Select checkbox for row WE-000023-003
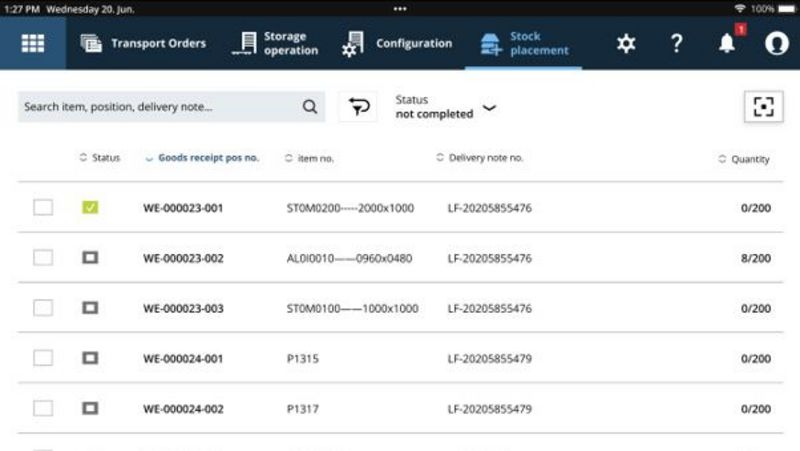This screenshot has width=800, height=451. [43, 308]
